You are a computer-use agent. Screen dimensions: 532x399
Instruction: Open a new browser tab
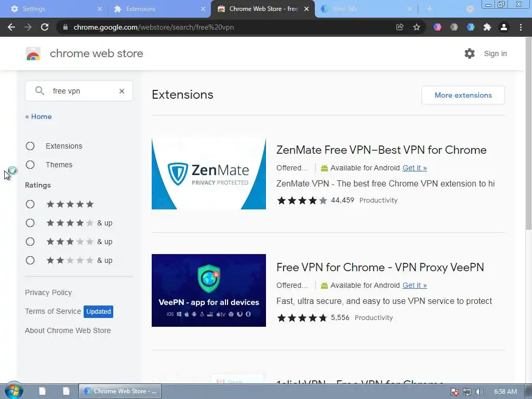[x=430, y=9]
